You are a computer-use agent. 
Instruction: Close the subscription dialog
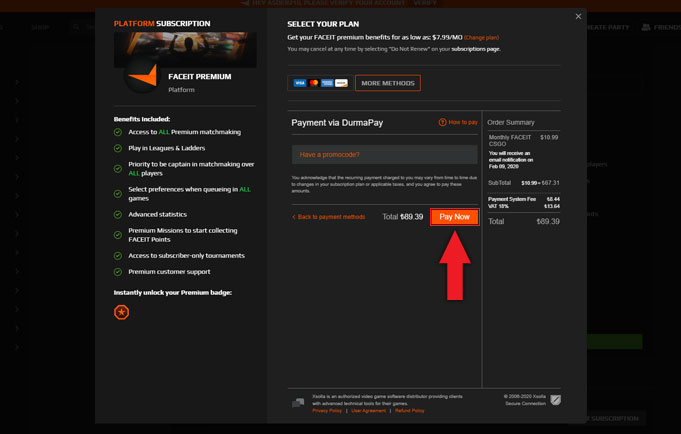(578, 16)
